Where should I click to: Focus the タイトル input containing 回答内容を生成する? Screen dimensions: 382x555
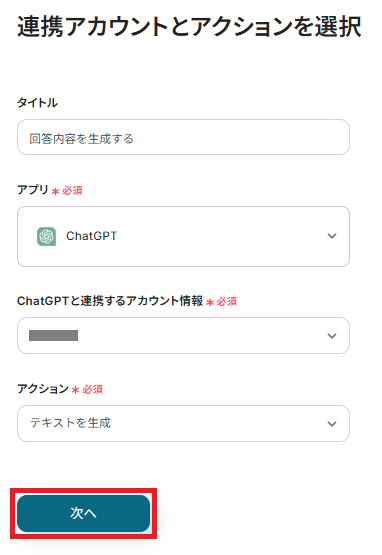click(183, 137)
